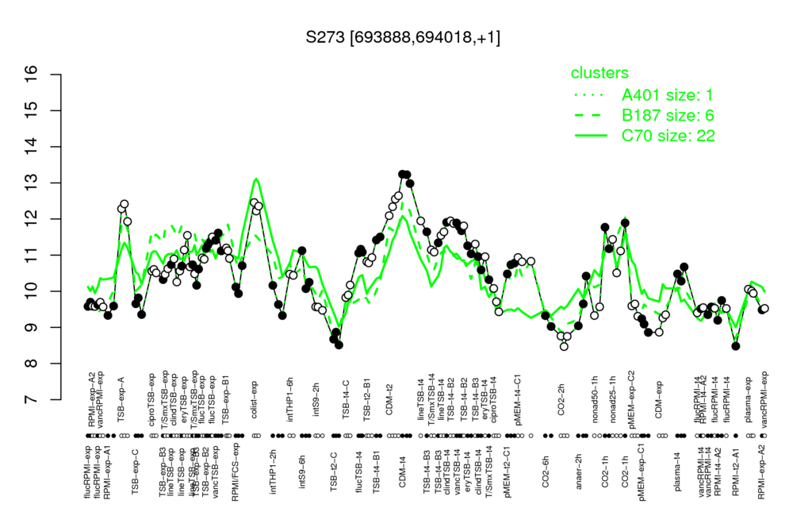Click the plot title S273 [693888,694018,+1]
Viewport: 812px width, 508px height.
click(x=403, y=37)
